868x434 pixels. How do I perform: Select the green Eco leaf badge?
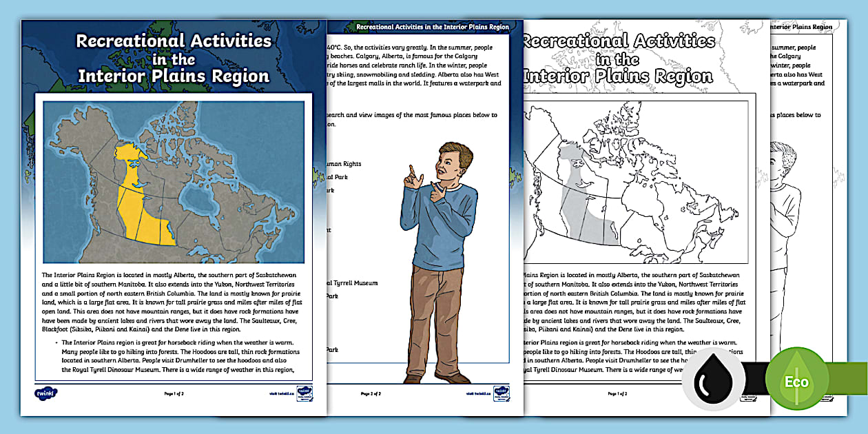click(797, 378)
